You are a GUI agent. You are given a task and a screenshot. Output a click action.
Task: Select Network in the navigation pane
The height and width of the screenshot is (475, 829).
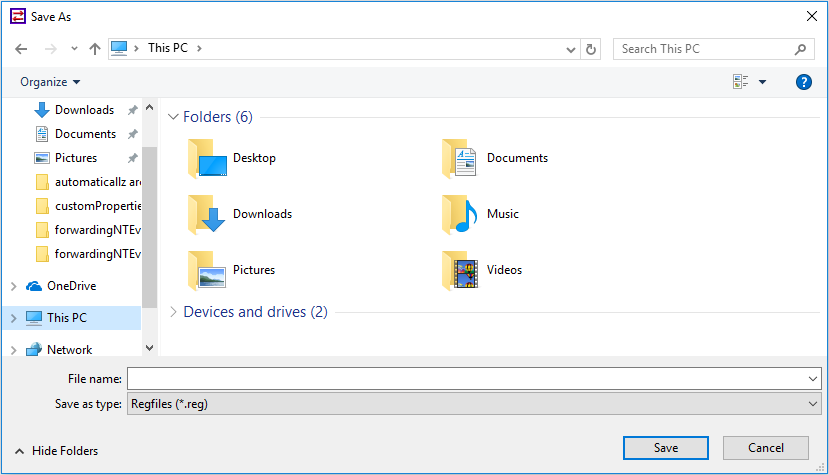click(69, 350)
